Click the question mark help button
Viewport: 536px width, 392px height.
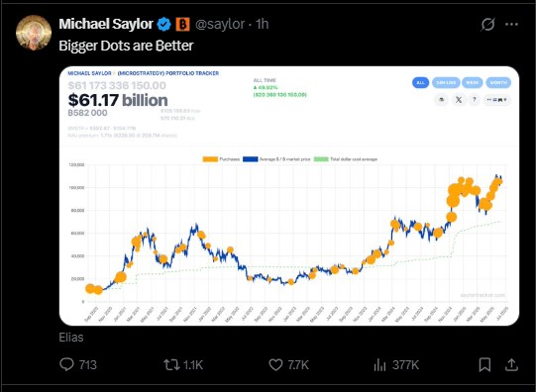click(475, 100)
